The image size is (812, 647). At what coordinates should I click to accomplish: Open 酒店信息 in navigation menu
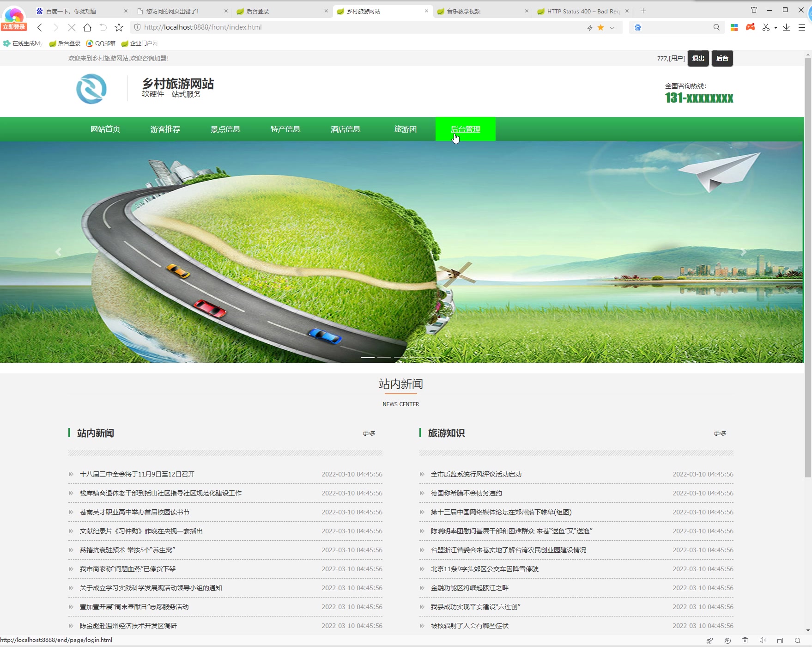(x=345, y=129)
